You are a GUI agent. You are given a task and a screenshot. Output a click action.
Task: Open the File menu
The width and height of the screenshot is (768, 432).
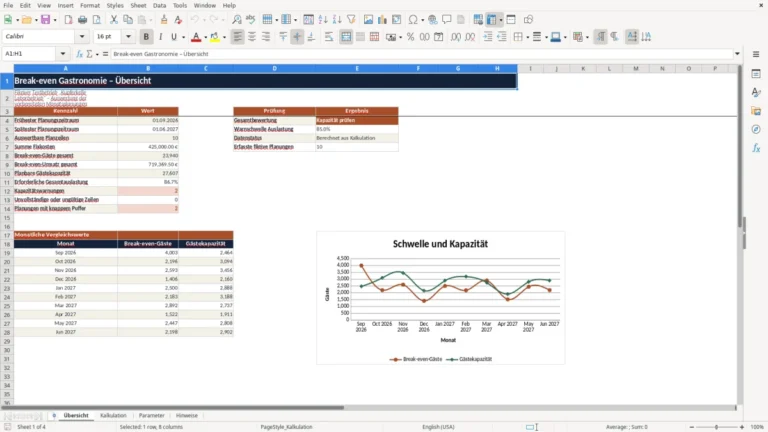coord(8,5)
